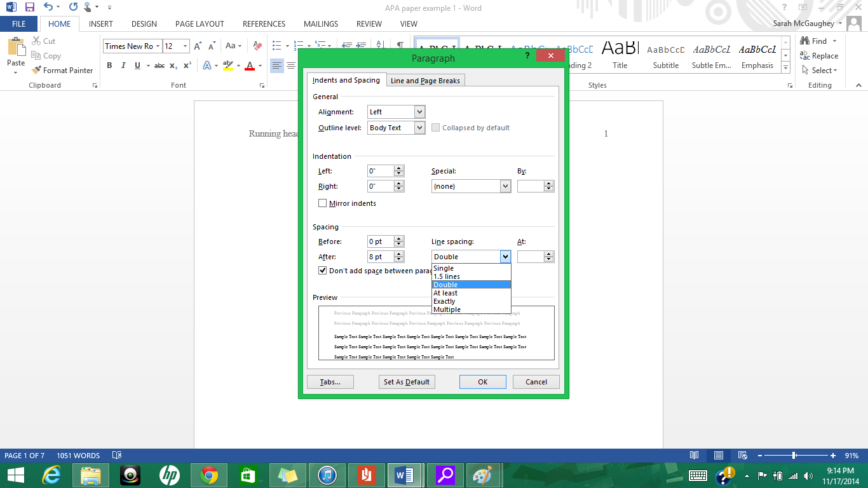
Task: Select Exactly from Line spacing list
Action: (444, 301)
